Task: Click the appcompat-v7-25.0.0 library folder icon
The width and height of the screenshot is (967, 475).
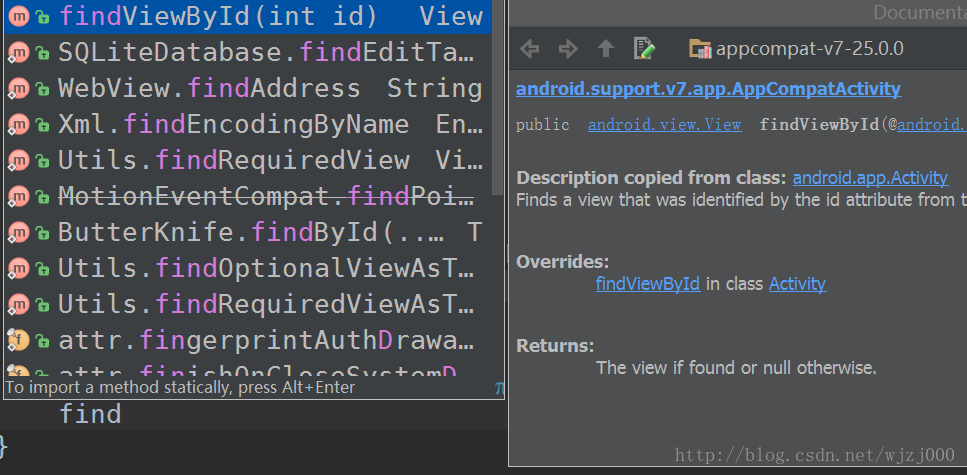Action: (701, 49)
